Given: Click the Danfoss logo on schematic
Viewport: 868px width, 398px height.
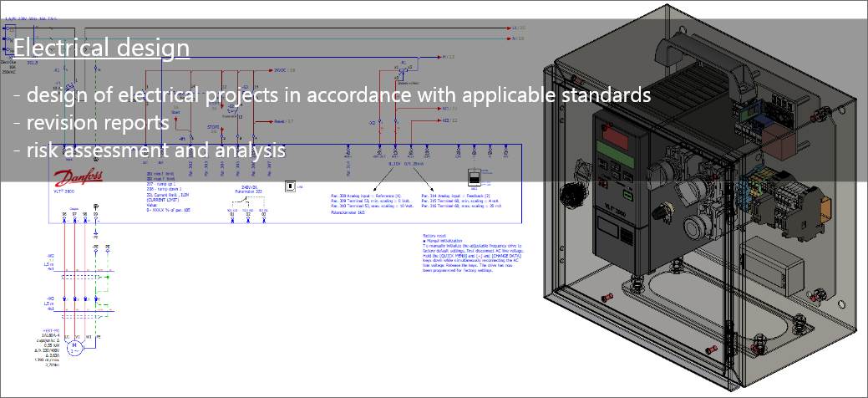Looking at the screenshot, I should (78, 178).
